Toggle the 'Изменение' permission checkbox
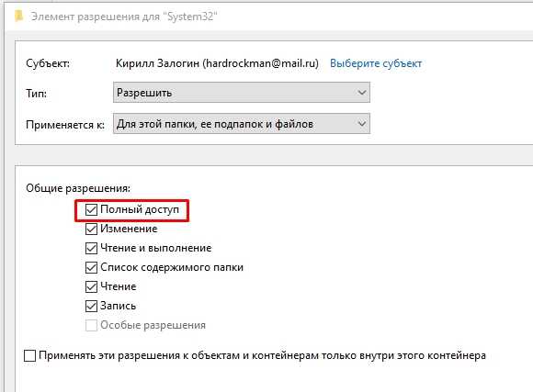 tap(91, 229)
